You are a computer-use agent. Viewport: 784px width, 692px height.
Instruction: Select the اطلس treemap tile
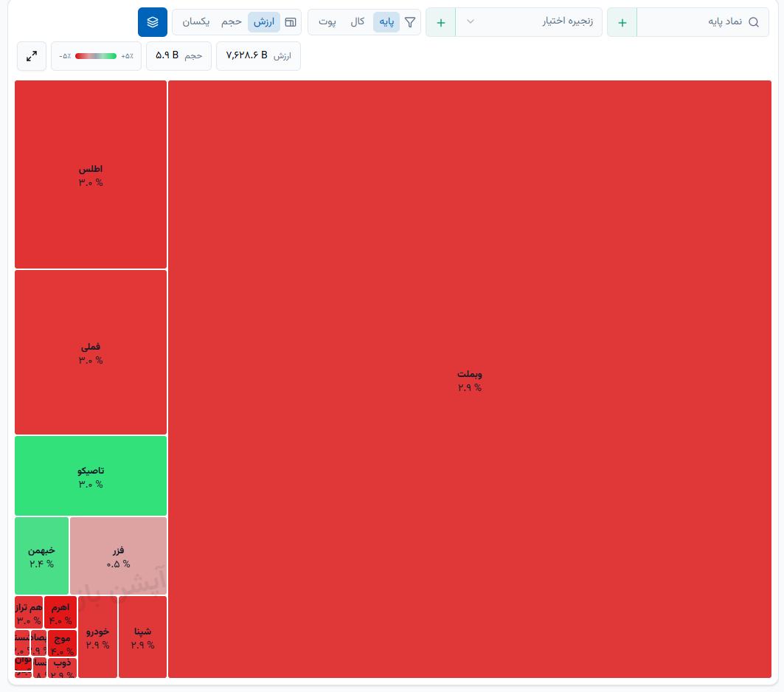[91, 175]
